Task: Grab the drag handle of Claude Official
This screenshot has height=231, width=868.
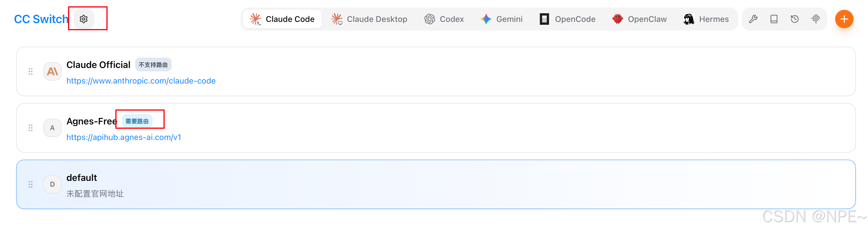Action: [31, 71]
